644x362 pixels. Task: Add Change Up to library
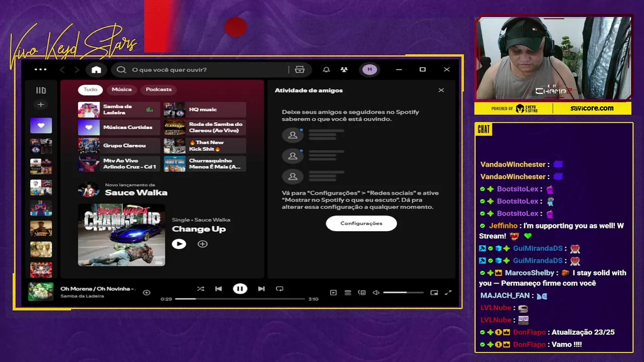coord(202,244)
